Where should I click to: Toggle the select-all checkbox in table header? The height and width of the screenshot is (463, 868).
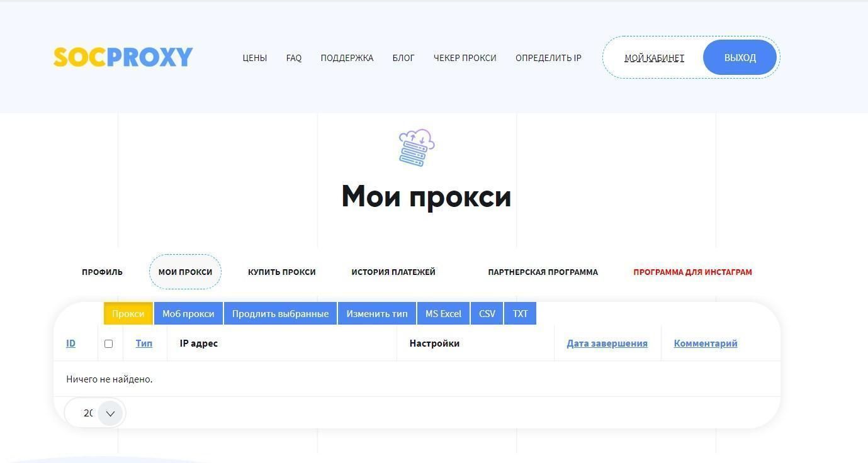(108, 343)
